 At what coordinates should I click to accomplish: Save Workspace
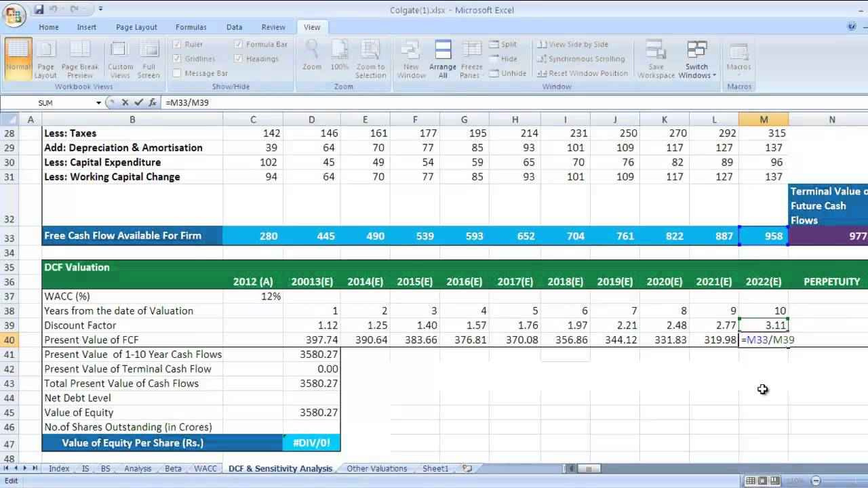[x=656, y=60]
